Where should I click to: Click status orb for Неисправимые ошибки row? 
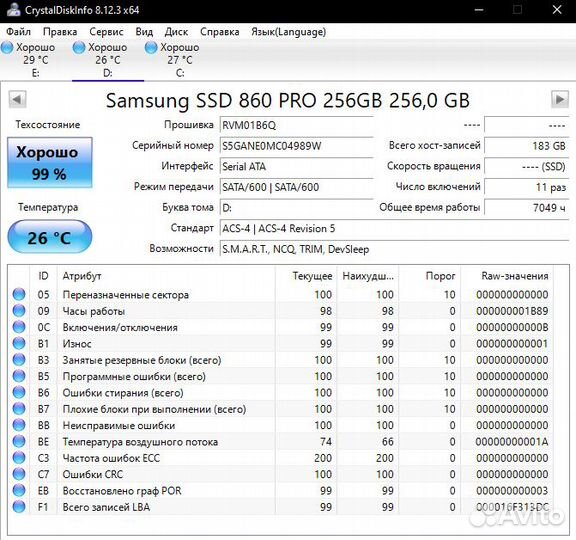click(x=19, y=425)
